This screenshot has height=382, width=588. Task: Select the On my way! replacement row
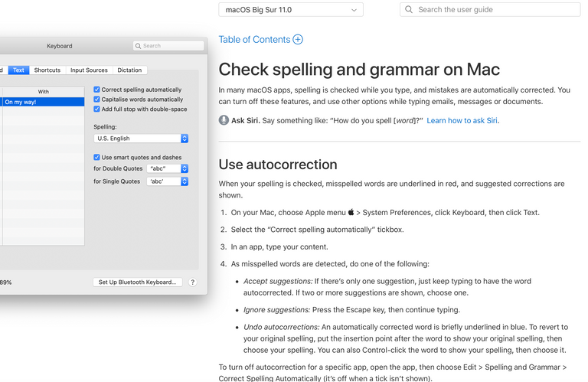pos(43,102)
